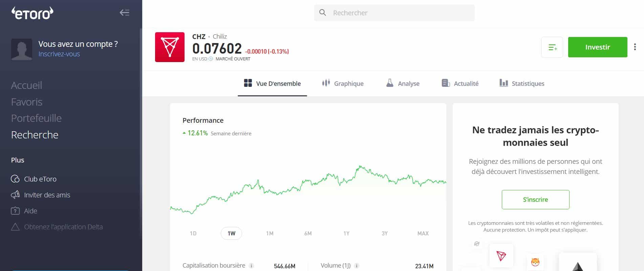Open the three-dot more options menu
This screenshot has width=644, height=271.
click(635, 47)
